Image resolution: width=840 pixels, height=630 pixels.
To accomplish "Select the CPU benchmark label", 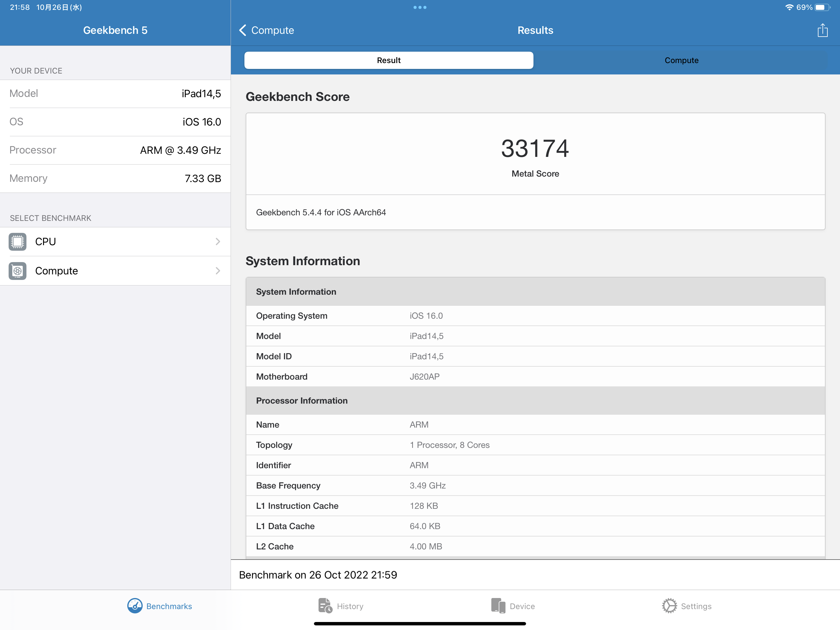I will click(46, 242).
